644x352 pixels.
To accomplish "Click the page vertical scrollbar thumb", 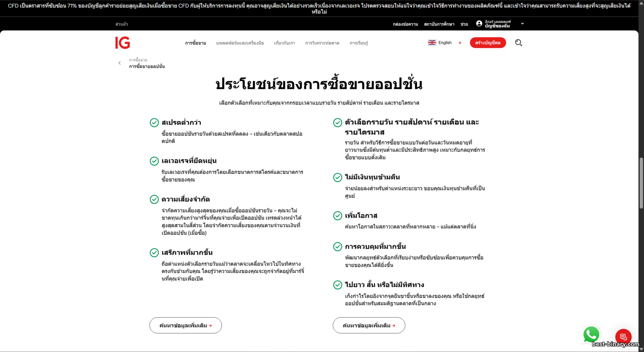I will [641, 183].
